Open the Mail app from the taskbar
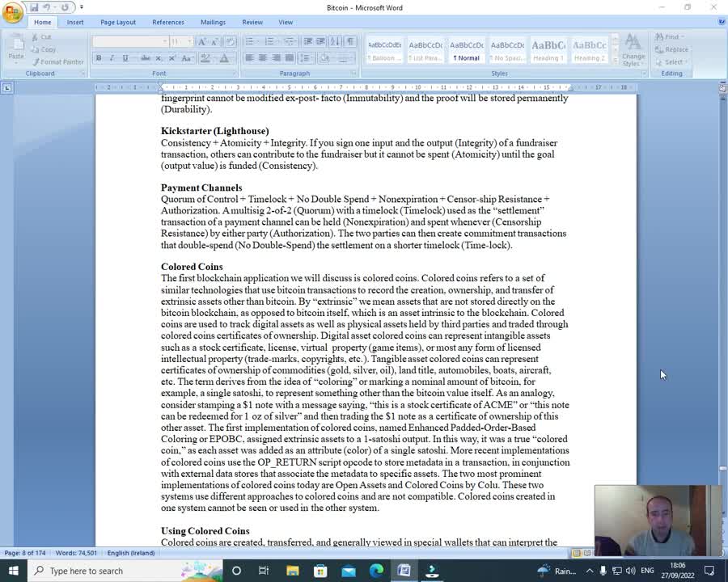 (x=348, y=571)
